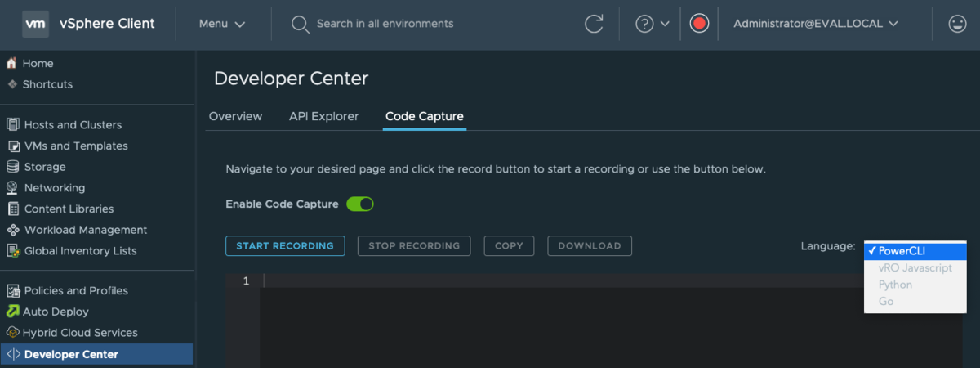Viewport: 980px width, 368px height.
Task: Toggle the Enable Code Capture switch
Action: pos(360,204)
